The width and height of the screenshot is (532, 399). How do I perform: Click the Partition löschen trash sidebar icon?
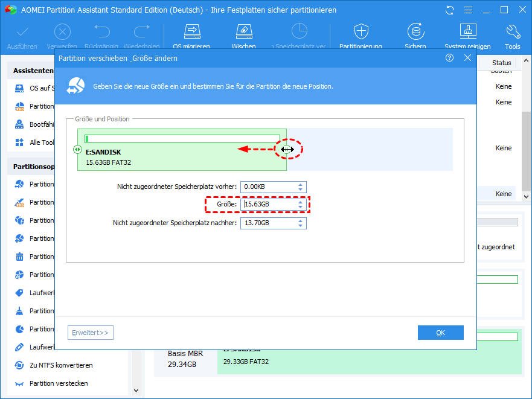coord(19,257)
